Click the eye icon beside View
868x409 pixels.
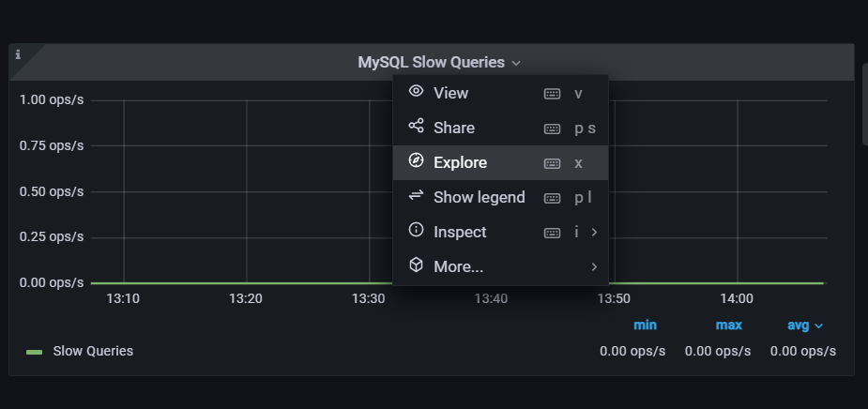click(x=416, y=91)
